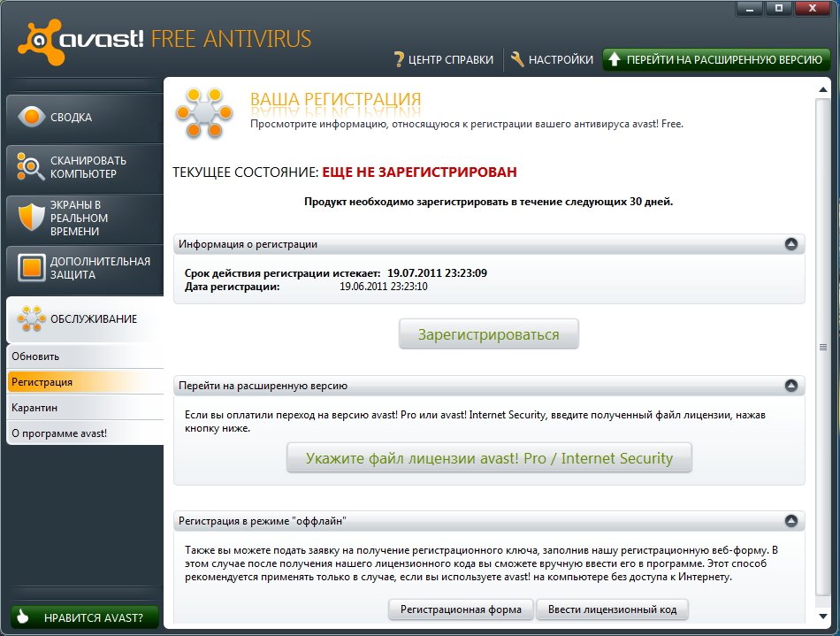The width and height of the screenshot is (840, 636).
Task: Click the vertical scrollbar thumb grip
Action: pyautogui.click(x=823, y=348)
